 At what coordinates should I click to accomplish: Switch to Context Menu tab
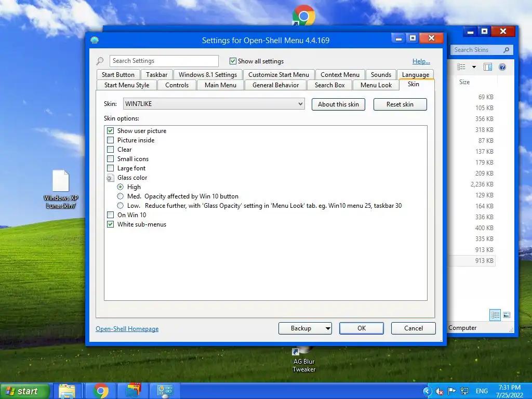(340, 75)
